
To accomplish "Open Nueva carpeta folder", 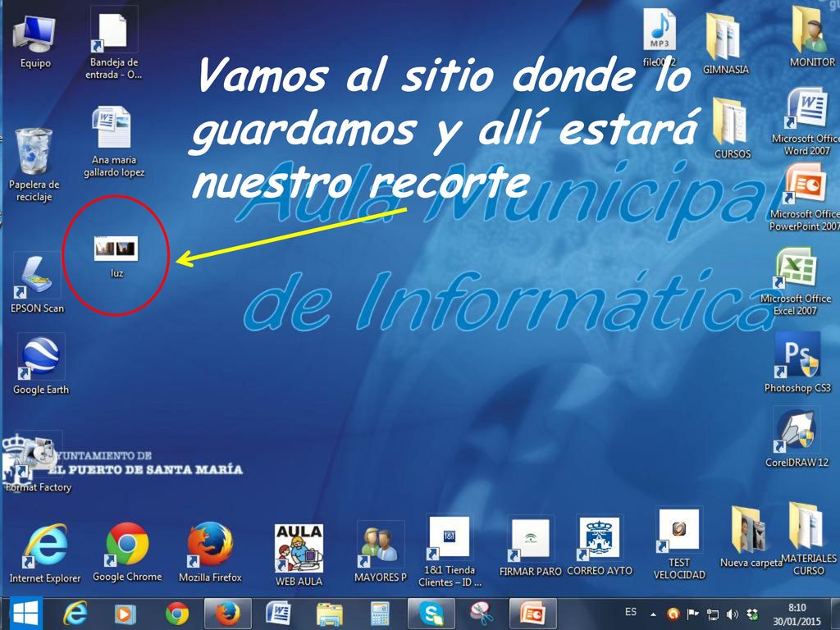I will [751, 537].
